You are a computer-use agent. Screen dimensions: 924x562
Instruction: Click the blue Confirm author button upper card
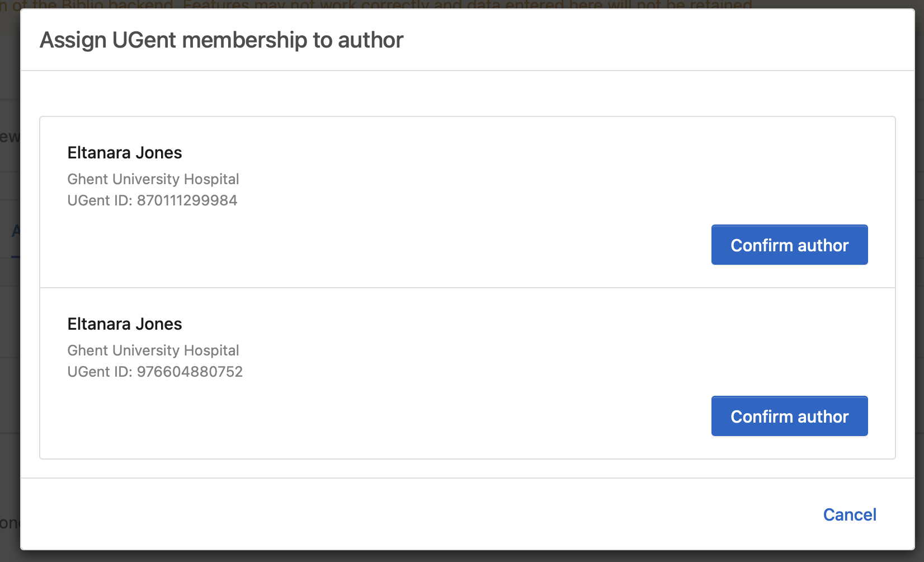pyautogui.click(x=789, y=245)
